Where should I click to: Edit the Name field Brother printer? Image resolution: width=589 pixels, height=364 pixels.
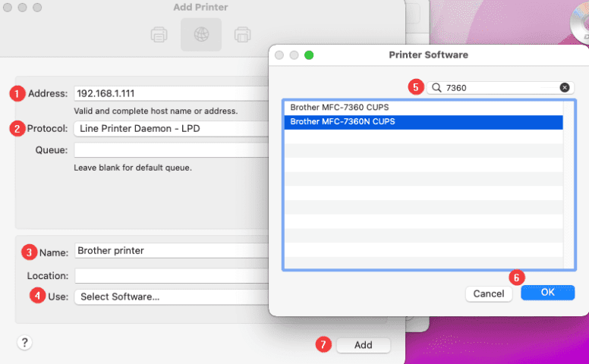171,251
